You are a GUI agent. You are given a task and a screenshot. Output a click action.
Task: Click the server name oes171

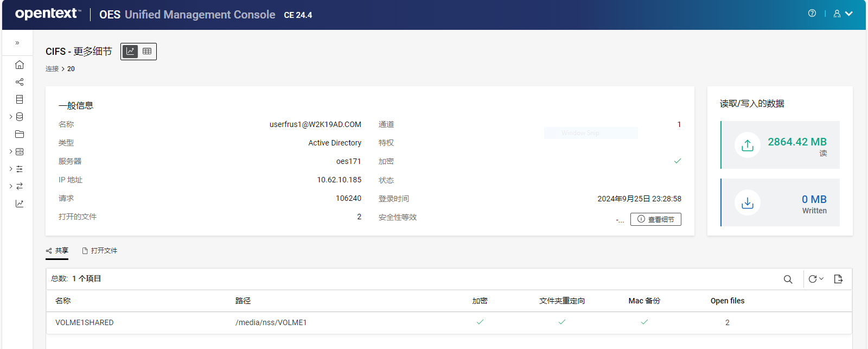click(348, 161)
